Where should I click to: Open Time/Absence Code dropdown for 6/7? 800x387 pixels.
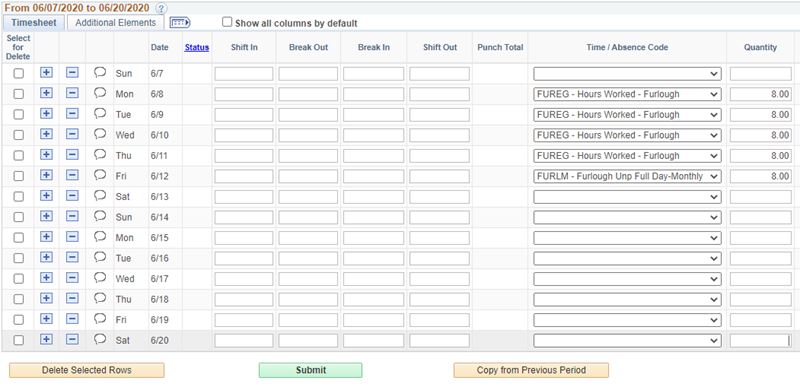627,74
